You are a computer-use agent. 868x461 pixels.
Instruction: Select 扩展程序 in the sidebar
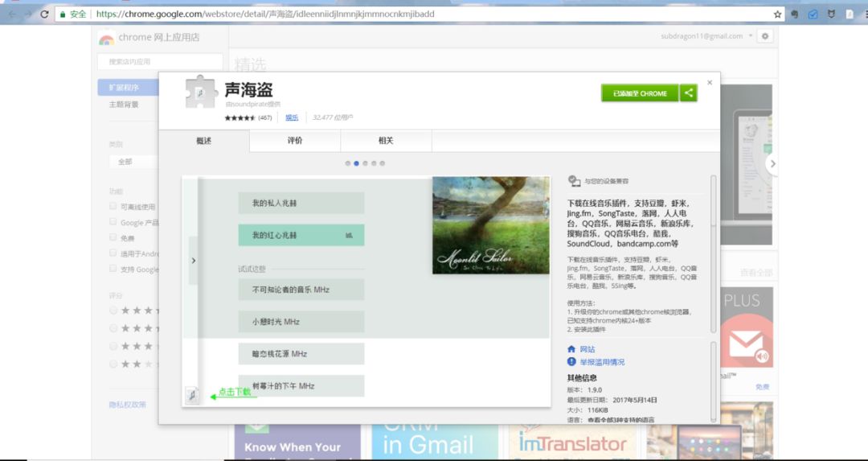(x=129, y=88)
